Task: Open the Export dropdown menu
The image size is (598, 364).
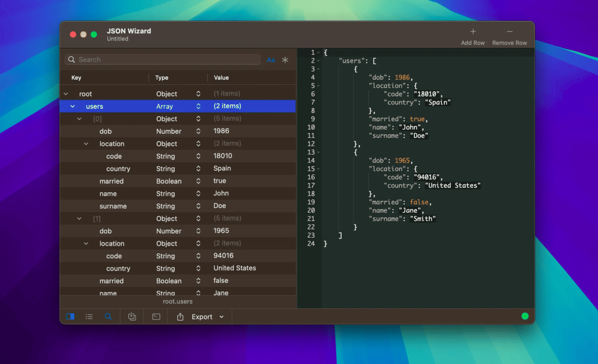Action: (207, 317)
